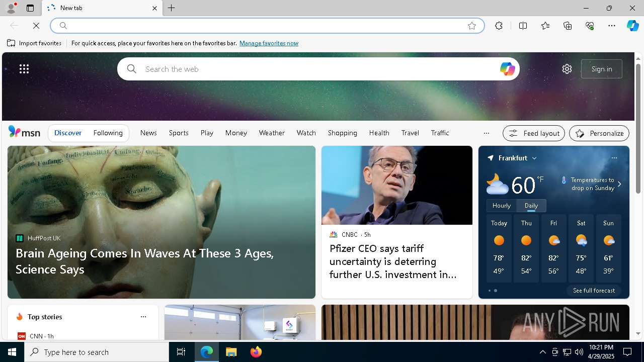Stop loading the page in the toolbar
644x362 pixels.
pyautogui.click(x=36, y=26)
